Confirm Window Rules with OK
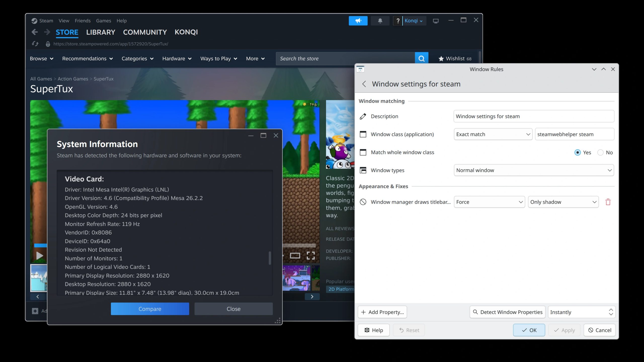 (529, 330)
